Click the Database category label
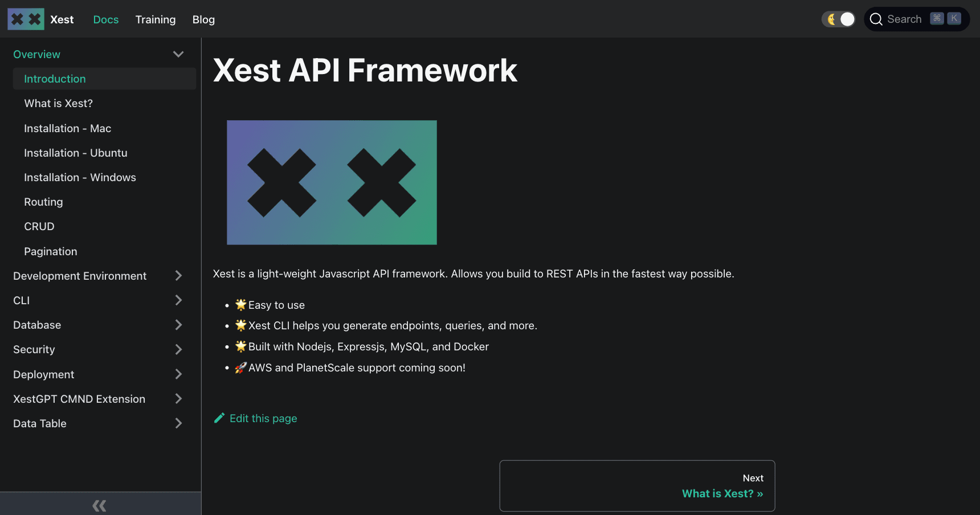The height and width of the screenshot is (515, 980). (37, 325)
